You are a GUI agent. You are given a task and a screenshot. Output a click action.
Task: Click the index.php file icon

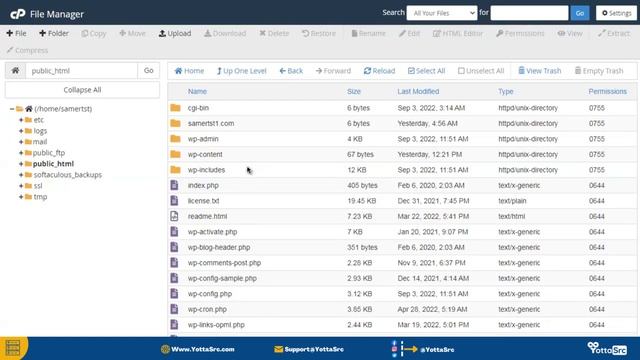(x=174, y=185)
